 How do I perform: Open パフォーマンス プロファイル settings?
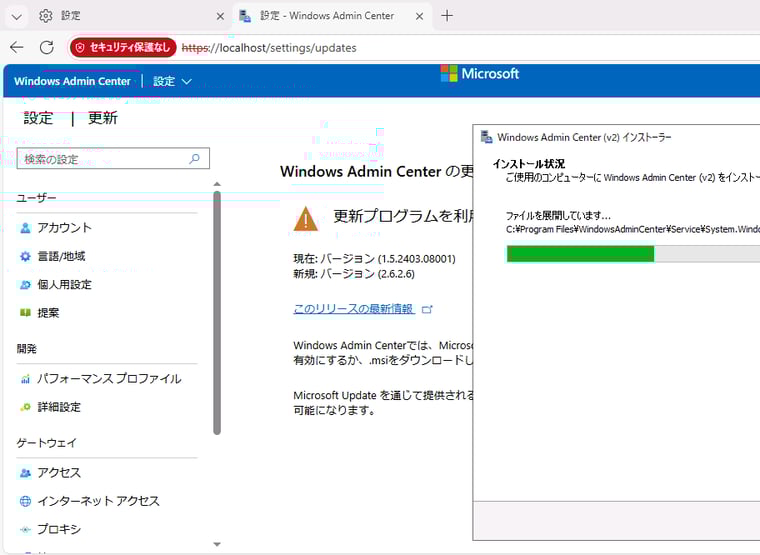[107, 379]
